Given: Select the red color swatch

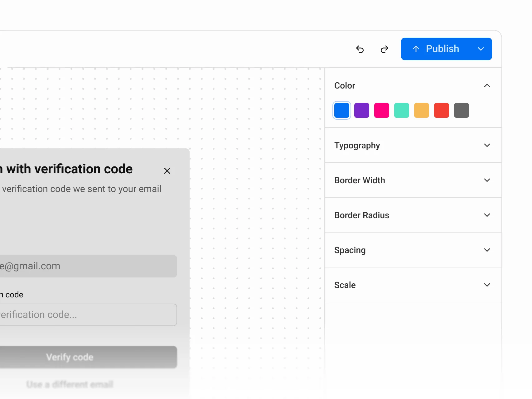Looking at the screenshot, I should (x=441, y=110).
